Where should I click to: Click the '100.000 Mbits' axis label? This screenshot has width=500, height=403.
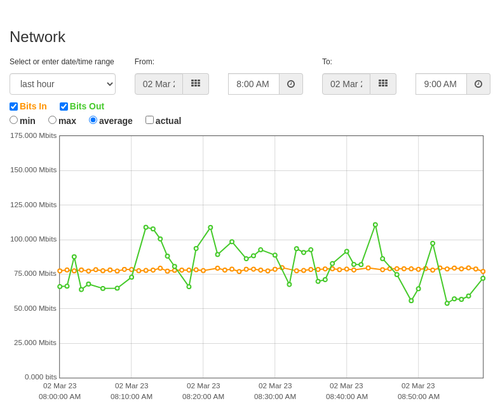[33, 239]
